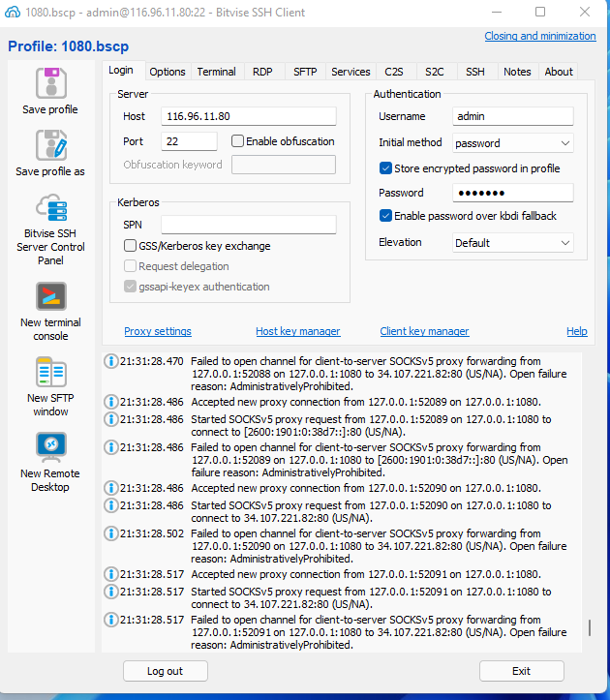Click the Bitvise app icon in title bar

coord(12,12)
